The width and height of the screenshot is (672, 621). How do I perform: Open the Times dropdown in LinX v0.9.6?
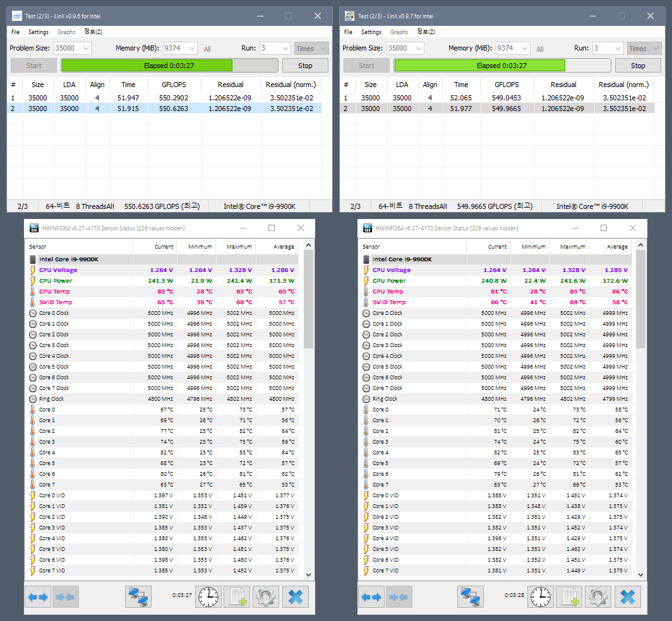point(311,49)
